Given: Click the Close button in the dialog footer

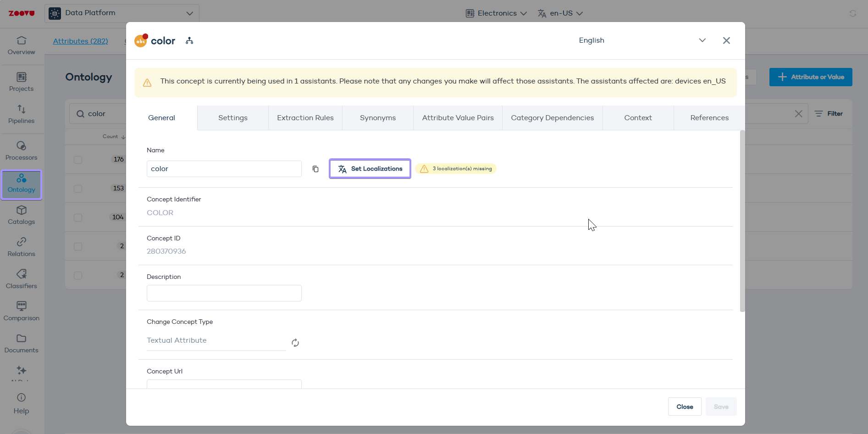Looking at the screenshot, I should (x=685, y=407).
